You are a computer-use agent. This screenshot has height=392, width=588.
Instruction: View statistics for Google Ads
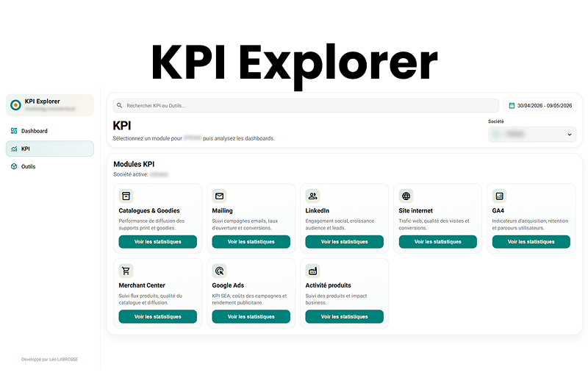(251, 316)
